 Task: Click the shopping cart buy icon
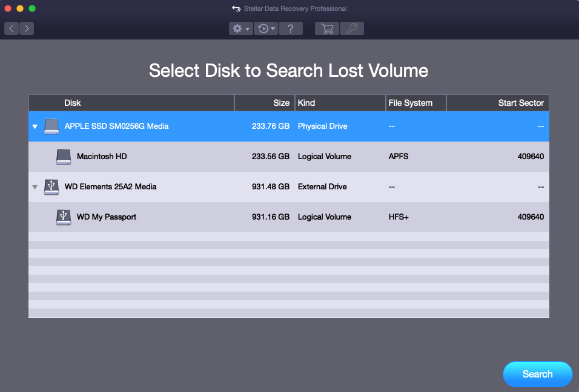pyautogui.click(x=327, y=28)
